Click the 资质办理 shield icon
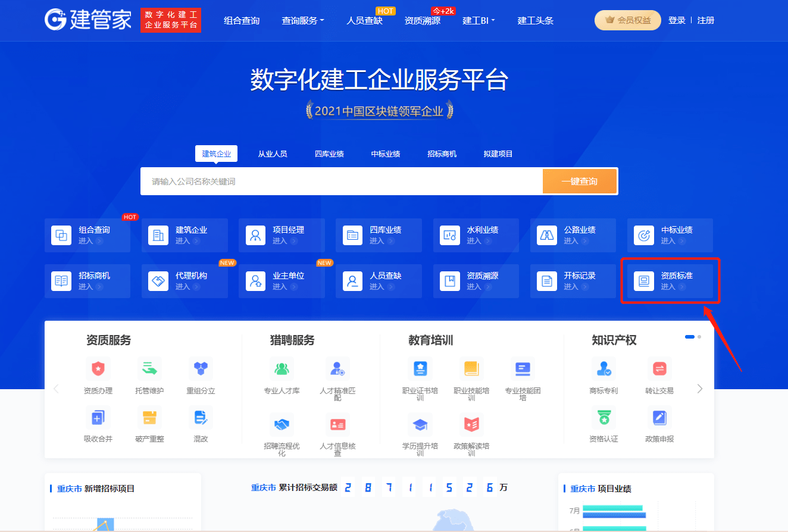 98,369
